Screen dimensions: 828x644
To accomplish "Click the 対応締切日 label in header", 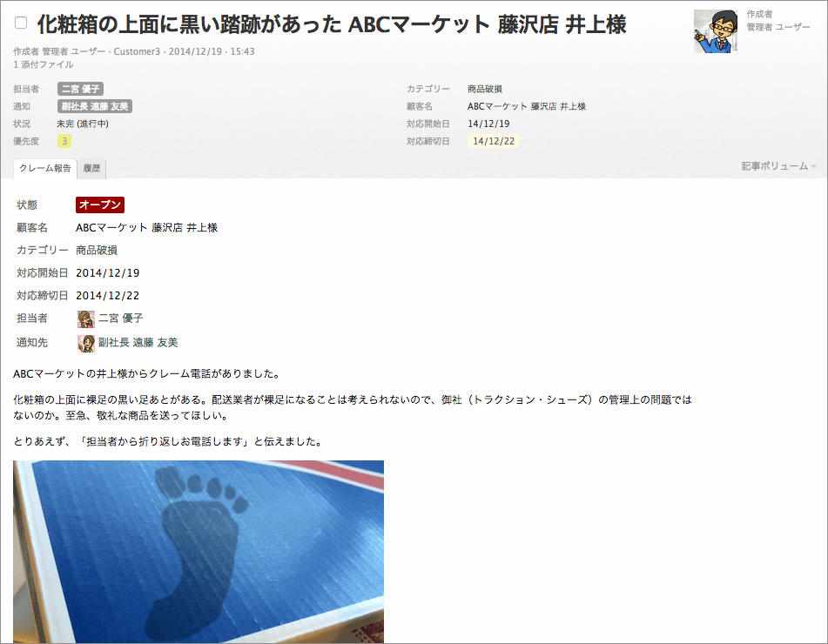I will tap(428, 141).
